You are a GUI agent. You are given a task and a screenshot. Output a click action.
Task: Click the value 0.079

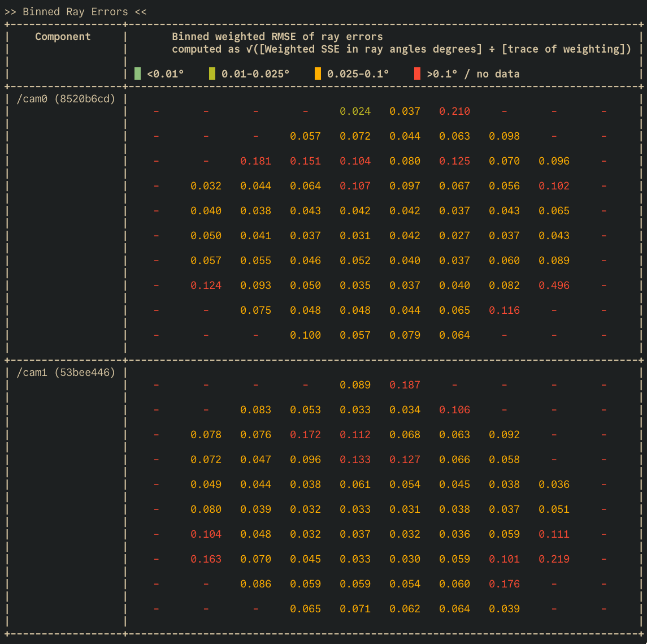tap(405, 335)
